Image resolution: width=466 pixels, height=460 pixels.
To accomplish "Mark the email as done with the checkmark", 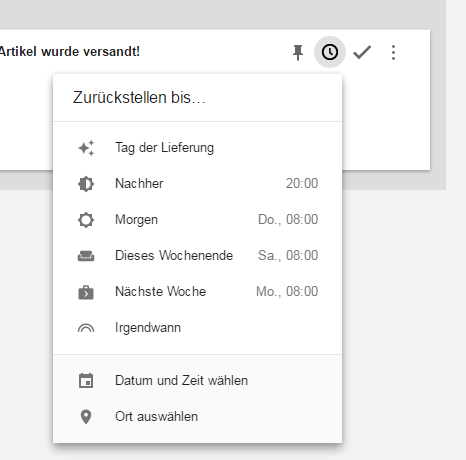I will tap(362, 52).
